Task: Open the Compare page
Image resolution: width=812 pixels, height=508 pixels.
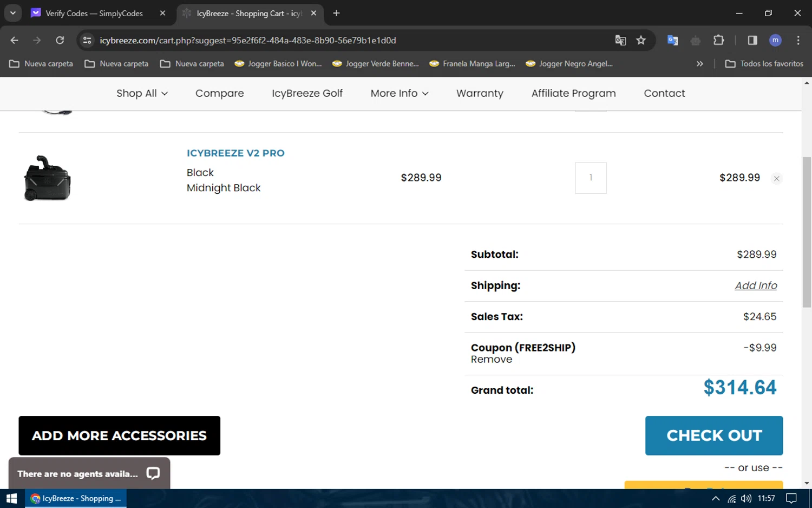Action: pos(219,93)
